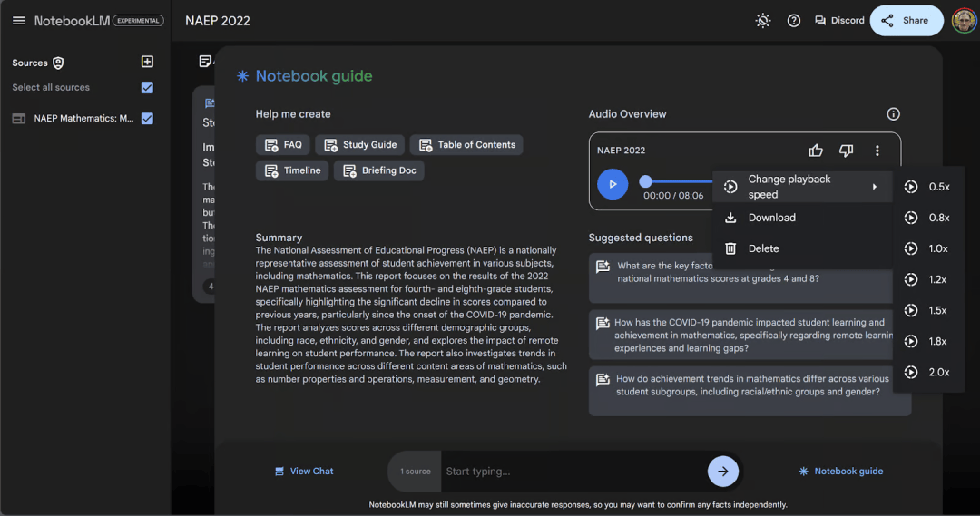
Task: Click the add source plus icon
Action: 148,62
